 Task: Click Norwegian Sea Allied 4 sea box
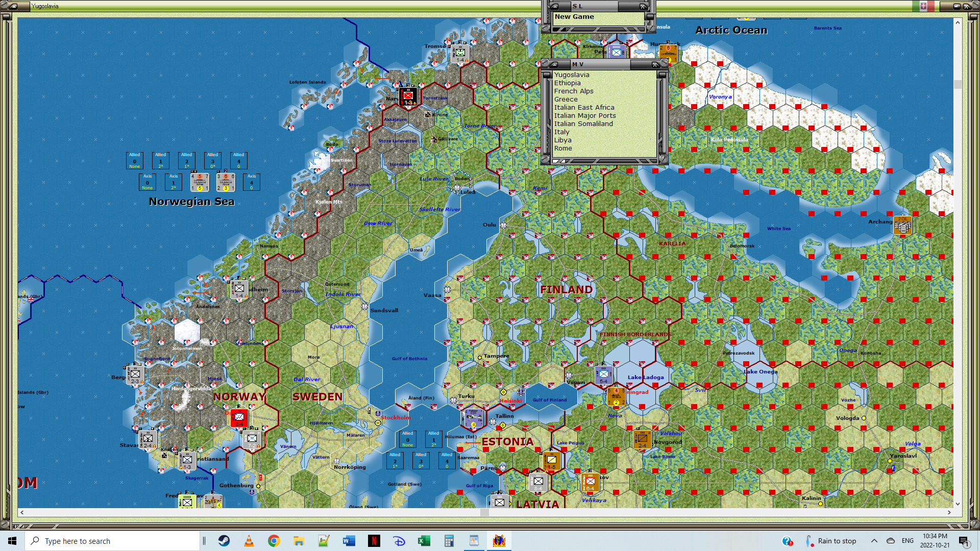(239, 161)
